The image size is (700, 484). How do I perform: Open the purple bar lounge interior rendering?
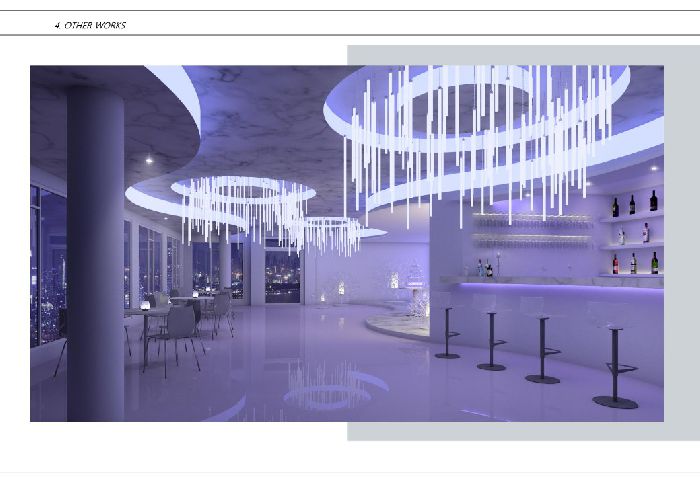point(347,243)
